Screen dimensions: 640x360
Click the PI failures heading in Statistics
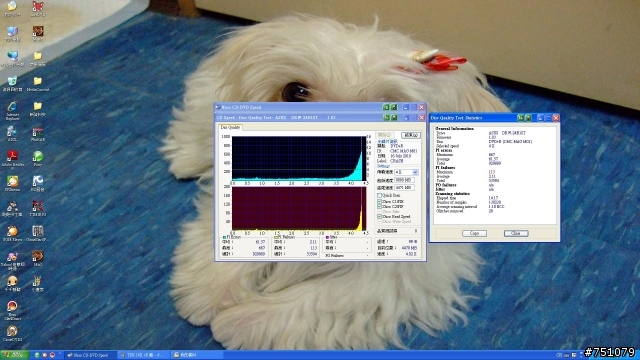(445, 167)
